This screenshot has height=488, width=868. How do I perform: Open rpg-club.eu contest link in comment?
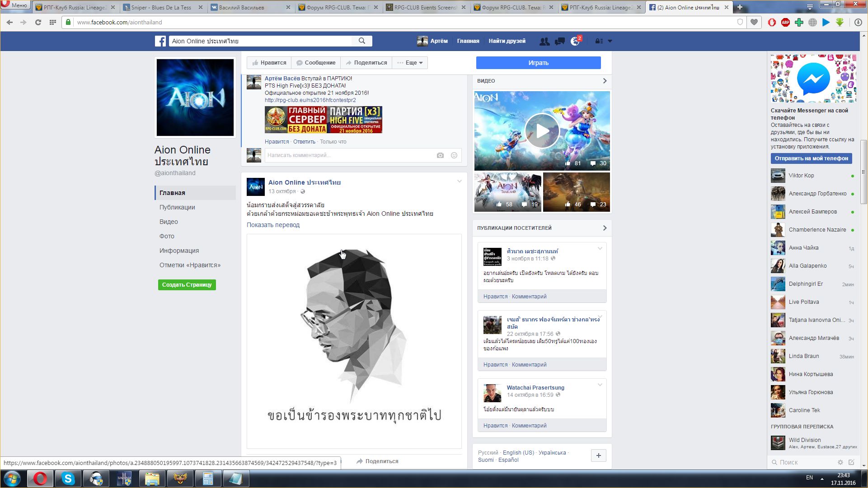coord(310,100)
